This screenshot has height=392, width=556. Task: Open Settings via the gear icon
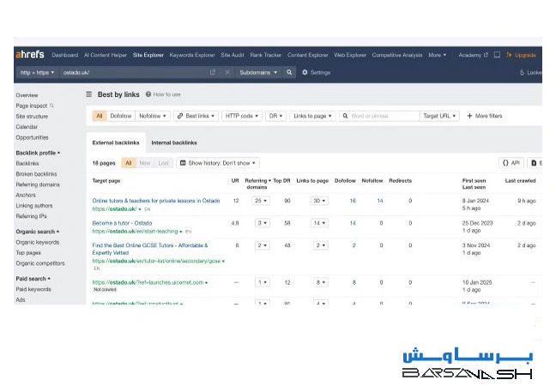305,73
